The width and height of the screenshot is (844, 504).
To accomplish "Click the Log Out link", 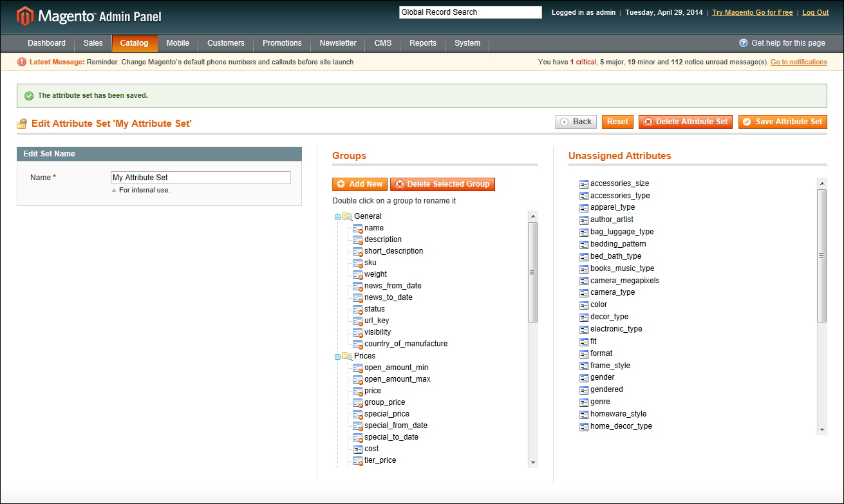I will [x=816, y=12].
